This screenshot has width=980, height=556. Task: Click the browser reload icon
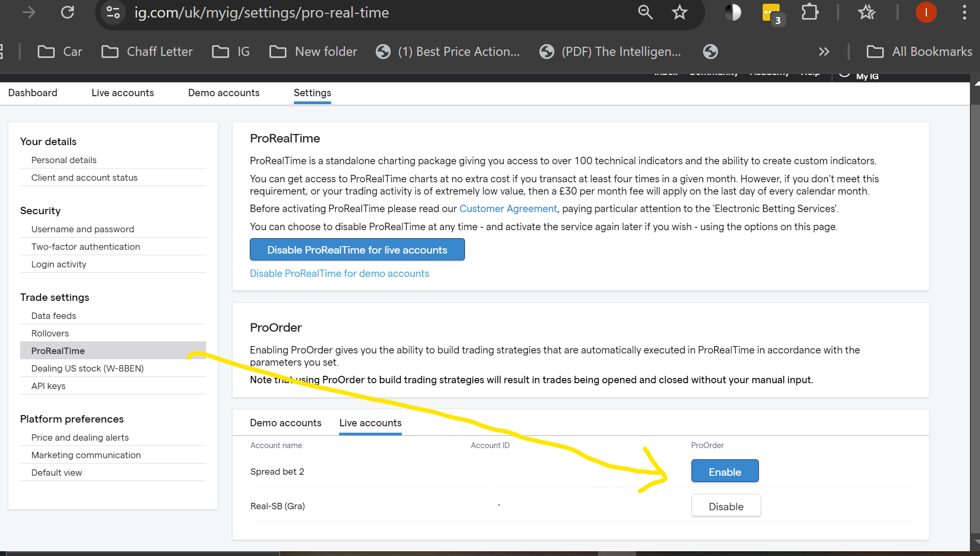pyautogui.click(x=67, y=12)
